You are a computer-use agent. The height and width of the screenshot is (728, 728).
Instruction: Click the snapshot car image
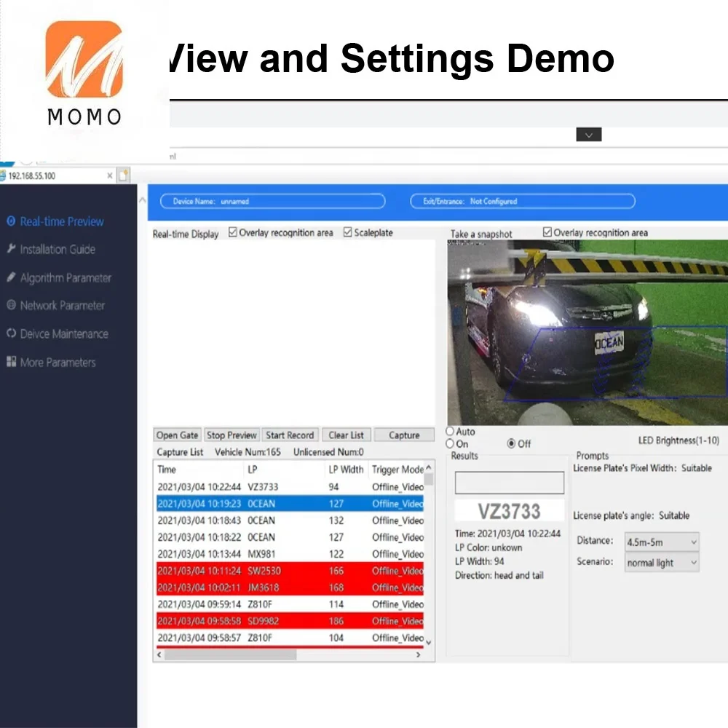coord(587,333)
